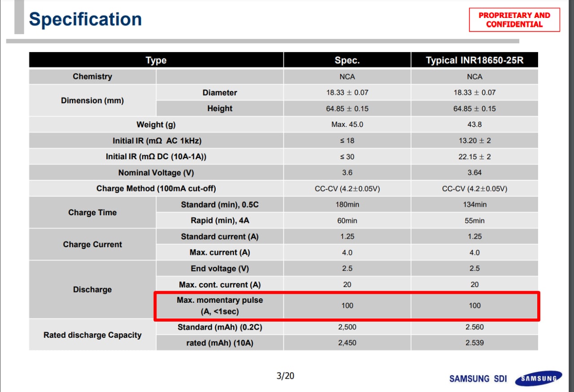
Task: Click the Discharge row label
Action: (x=92, y=289)
